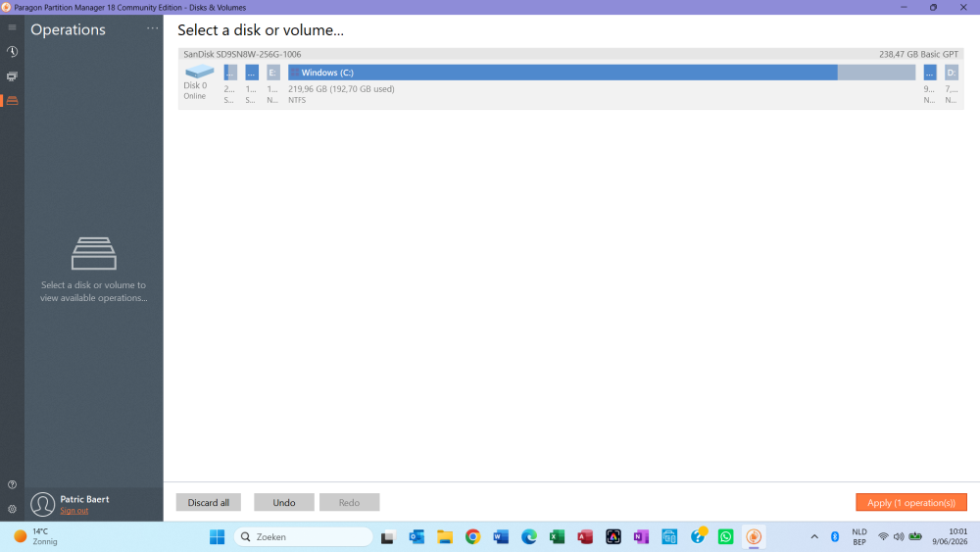This screenshot has height=552, width=980.
Task: Click the Patric Baert user avatar
Action: (42, 504)
